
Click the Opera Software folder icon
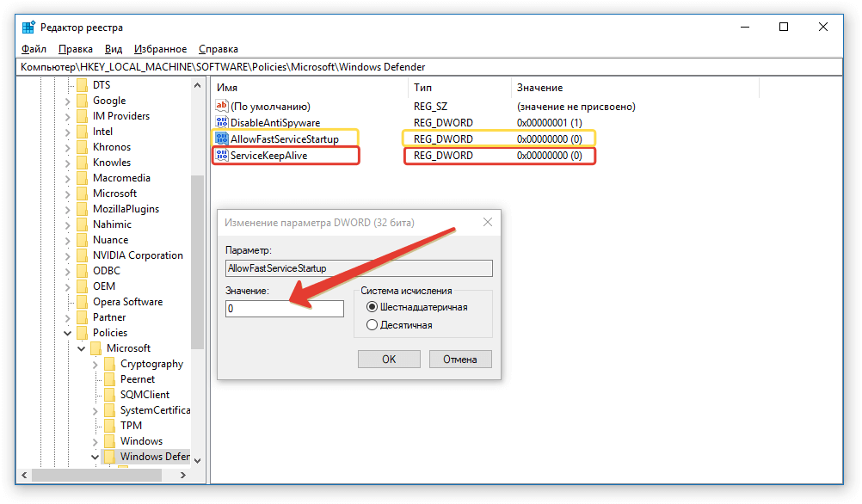tap(82, 302)
